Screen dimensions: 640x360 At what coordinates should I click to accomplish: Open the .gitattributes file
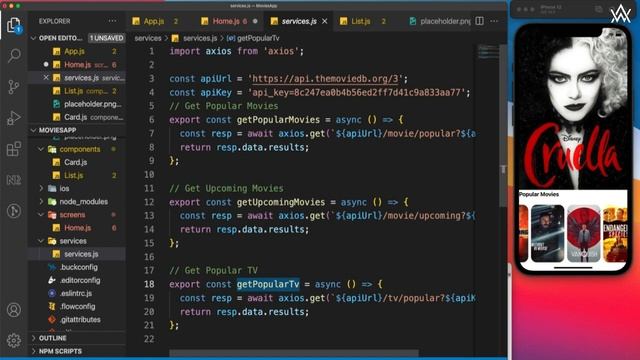tap(77, 319)
